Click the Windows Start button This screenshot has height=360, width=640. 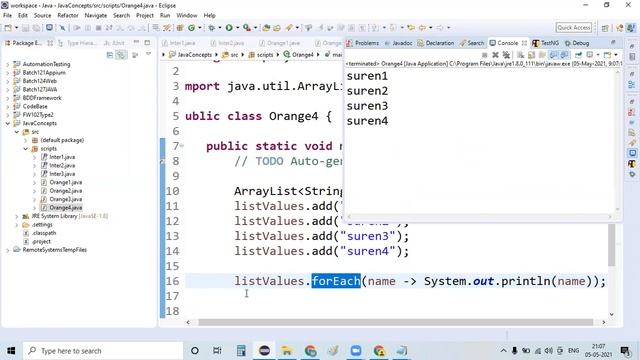11,350
